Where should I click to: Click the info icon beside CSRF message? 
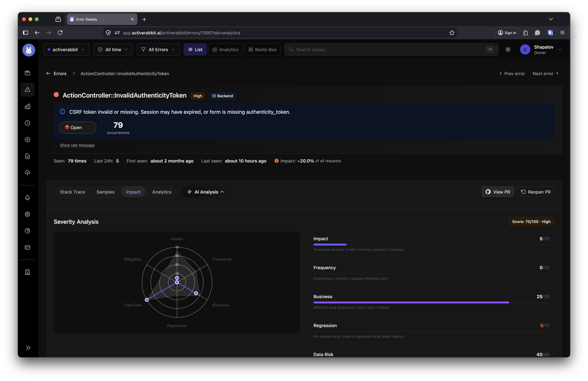tap(62, 112)
